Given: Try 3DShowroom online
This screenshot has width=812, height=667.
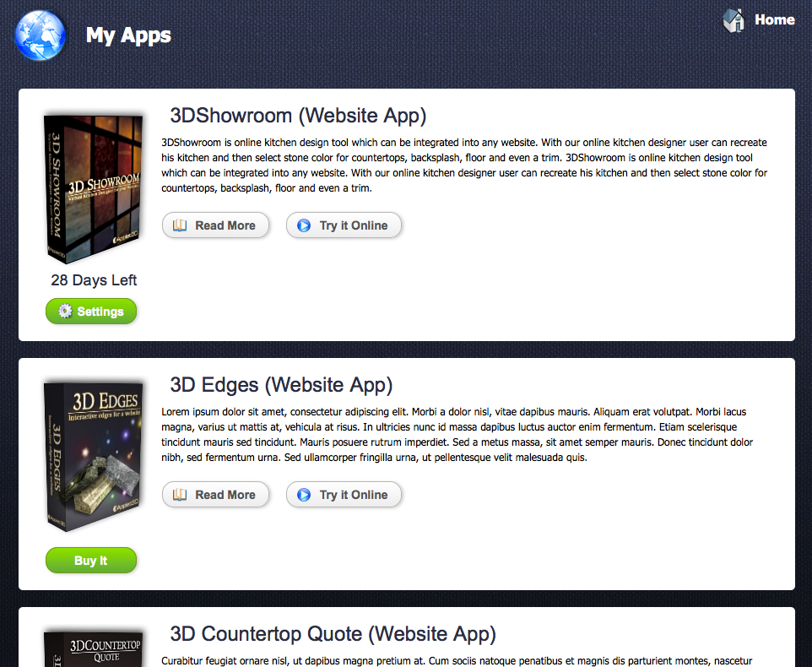Looking at the screenshot, I should click(344, 225).
